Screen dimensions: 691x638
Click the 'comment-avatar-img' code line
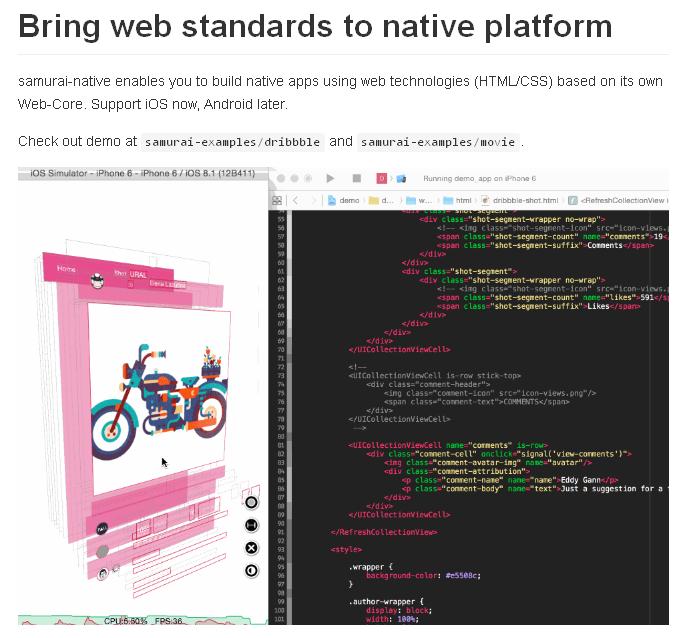pyautogui.click(x=487, y=463)
